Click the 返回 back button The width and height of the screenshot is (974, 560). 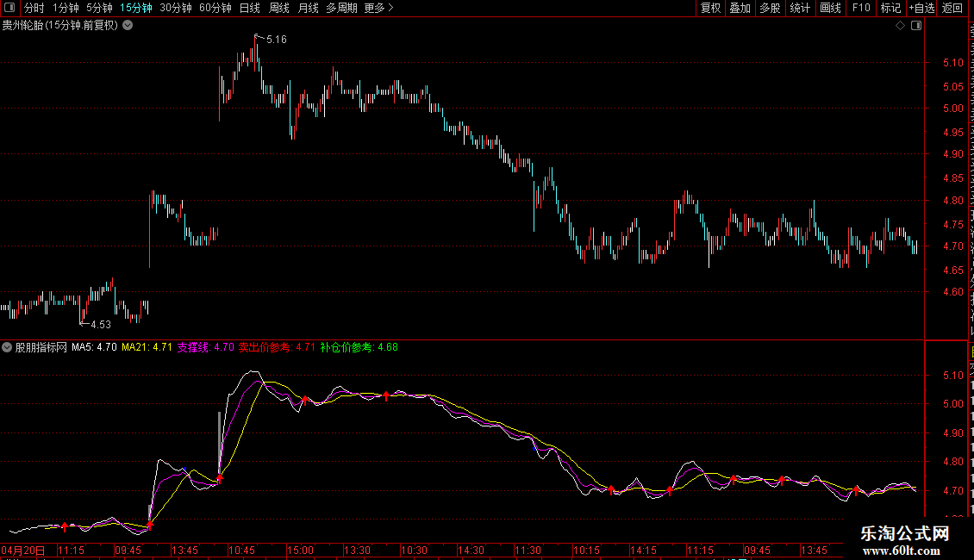[952, 8]
